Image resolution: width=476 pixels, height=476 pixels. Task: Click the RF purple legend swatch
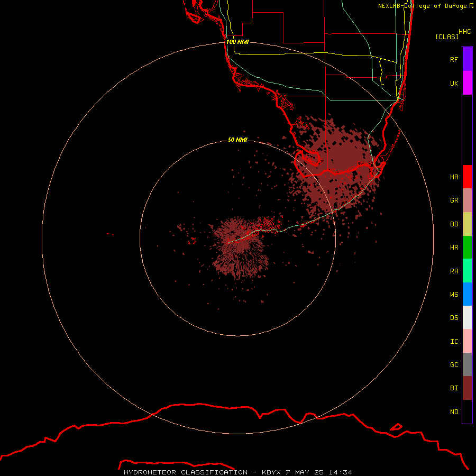point(467,59)
